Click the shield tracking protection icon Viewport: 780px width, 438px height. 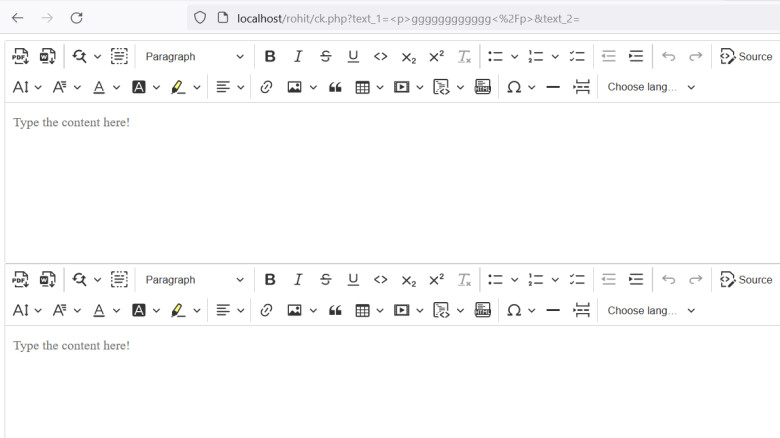point(200,18)
